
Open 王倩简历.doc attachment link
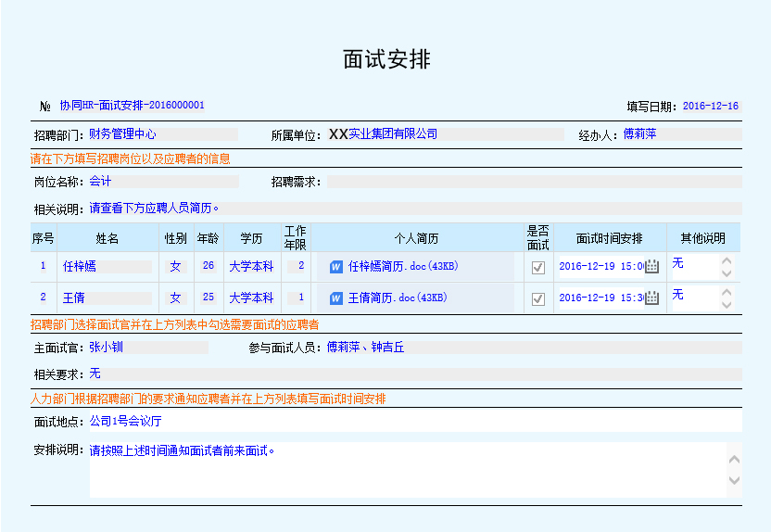(x=398, y=298)
